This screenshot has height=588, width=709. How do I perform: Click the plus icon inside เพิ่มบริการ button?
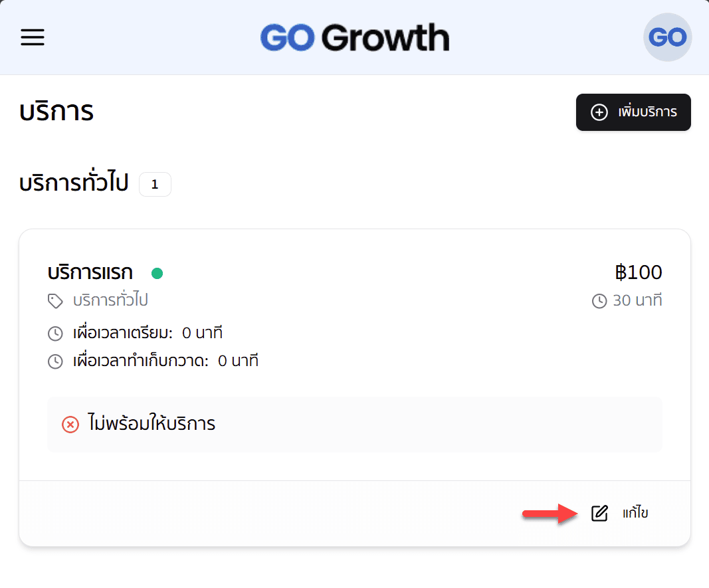598,112
